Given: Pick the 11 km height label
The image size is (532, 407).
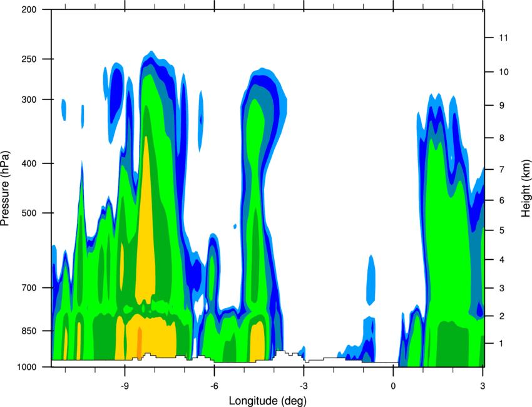Looking at the screenshot, I should [x=503, y=38].
